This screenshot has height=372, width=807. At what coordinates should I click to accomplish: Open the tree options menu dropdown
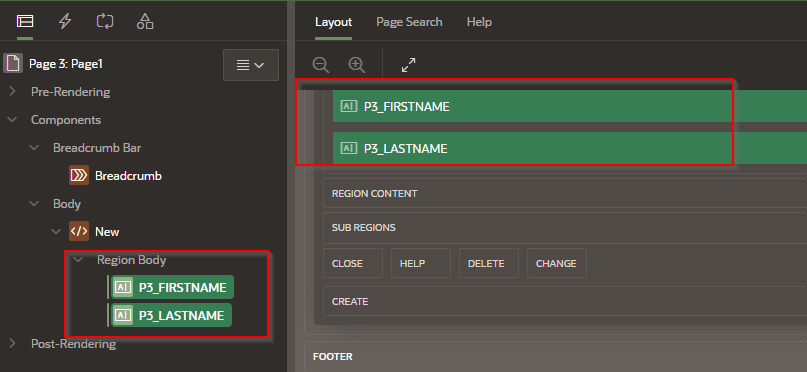pos(251,65)
